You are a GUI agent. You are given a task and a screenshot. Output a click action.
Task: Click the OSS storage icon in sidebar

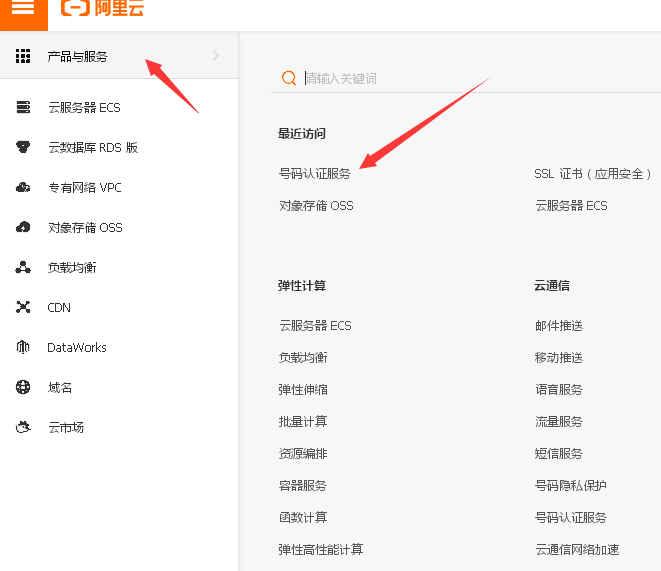pos(23,227)
